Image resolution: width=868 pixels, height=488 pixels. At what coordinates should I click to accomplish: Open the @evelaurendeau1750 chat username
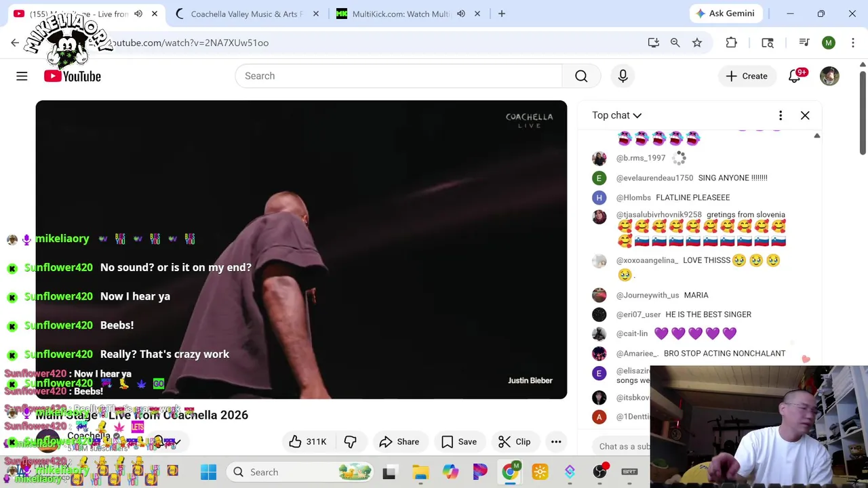click(x=654, y=178)
